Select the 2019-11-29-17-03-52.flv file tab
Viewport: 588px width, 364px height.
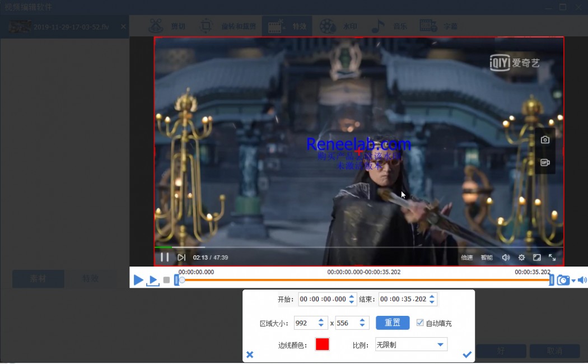point(64,27)
